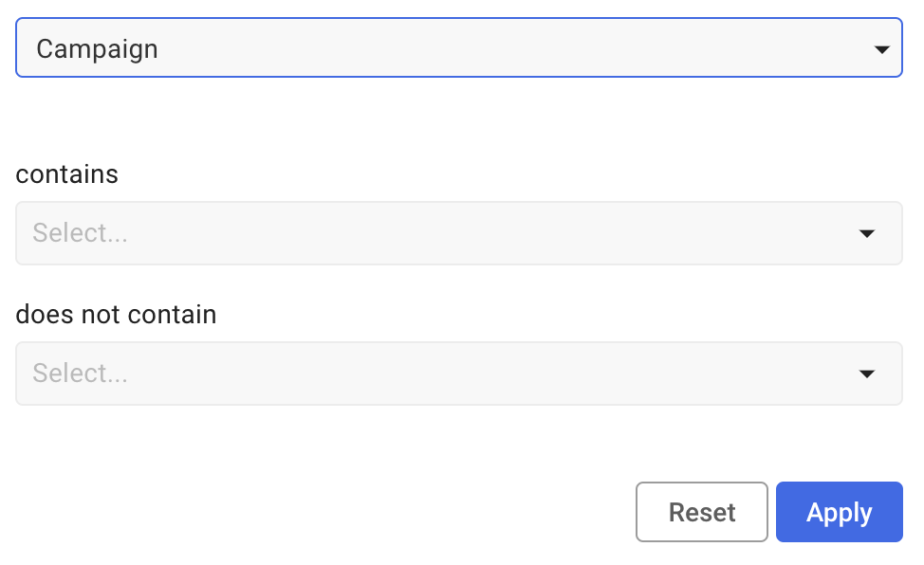Click the Campaign dropdown caret arrow
Screen dimensions: 924x565
point(881,48)
